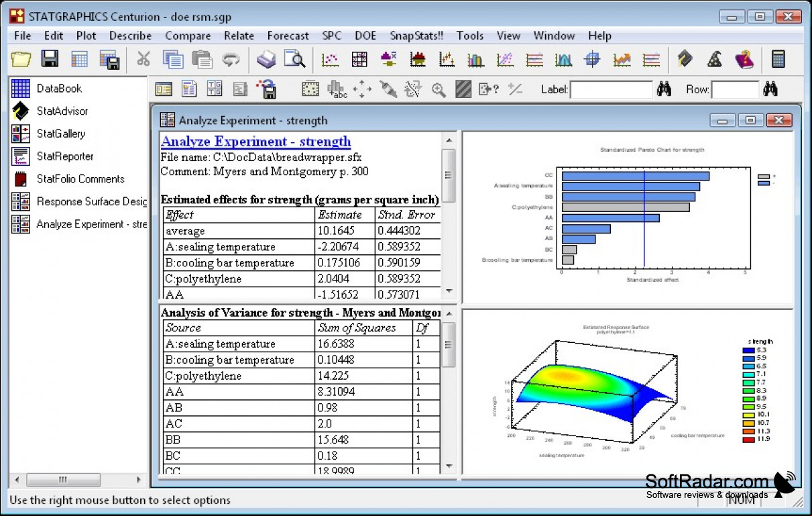Click the Open StatFolio folder icon
The height and width of the screenshot is (516, 812).
(x=21, y=59)
